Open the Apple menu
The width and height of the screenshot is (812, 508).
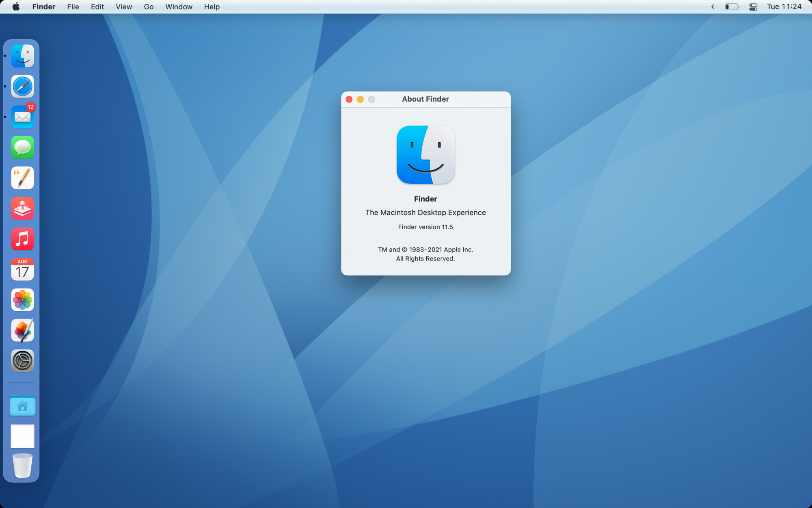16,7
